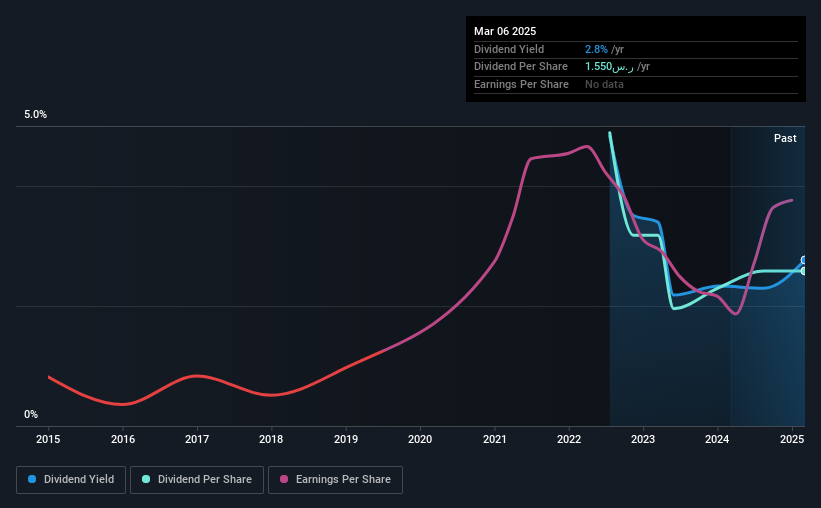Toggle the Dividend Per Share legend button

197,480
